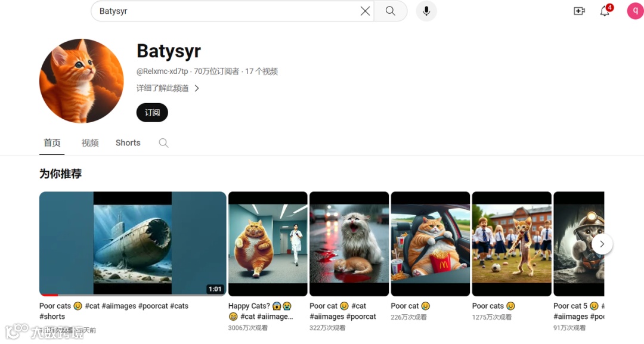644x344 pixels.
Task: Click the 1:01 duration badge
Action: coord(215,289)
